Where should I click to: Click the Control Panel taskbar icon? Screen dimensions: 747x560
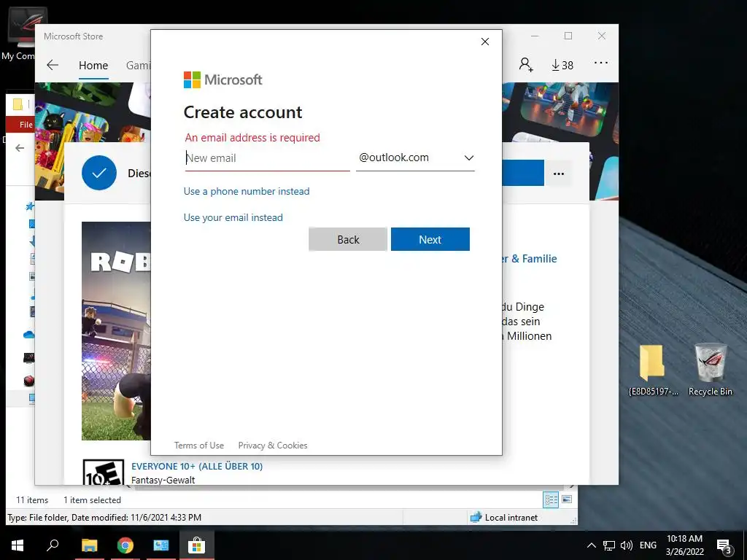coord(161,545)
